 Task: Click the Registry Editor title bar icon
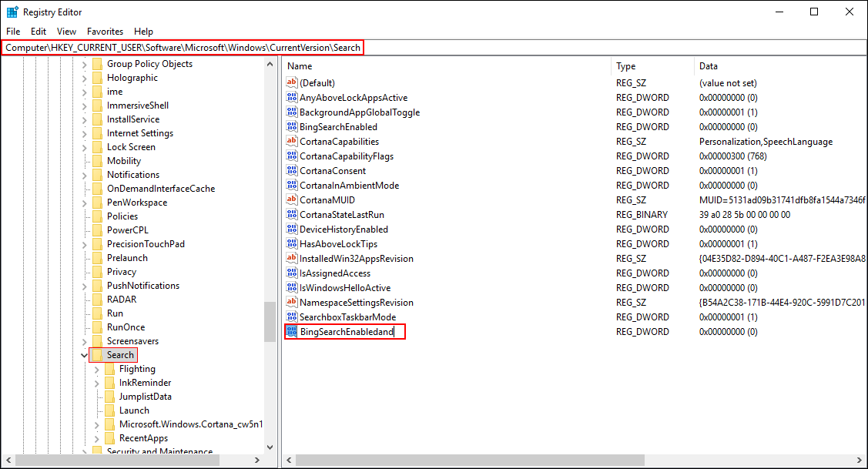point(12,12)
